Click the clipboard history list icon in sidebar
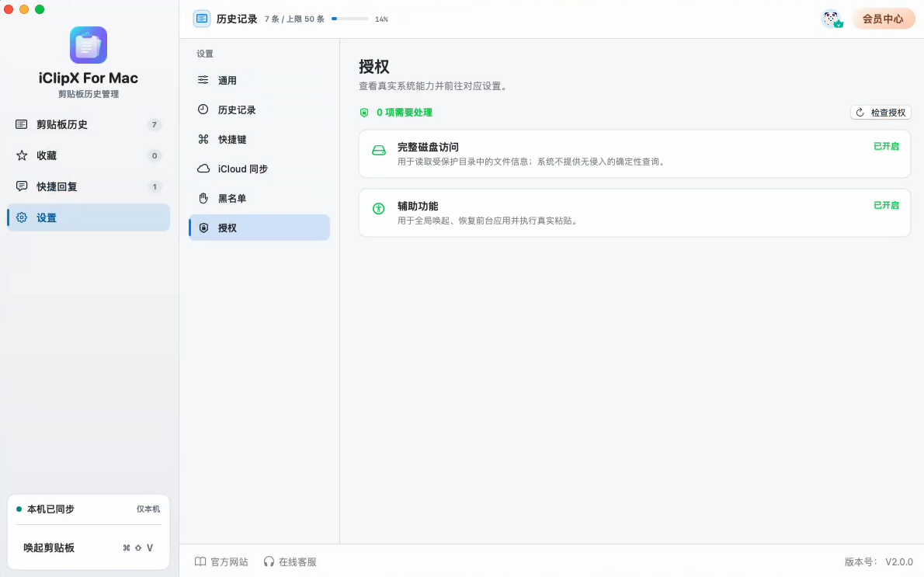The image size is (924, 577). [21, 124]
